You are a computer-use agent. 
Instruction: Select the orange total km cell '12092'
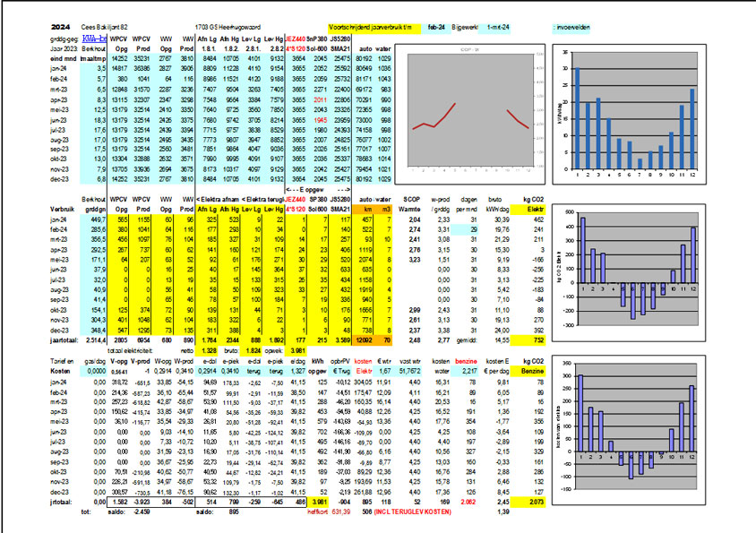pos(364,340)
